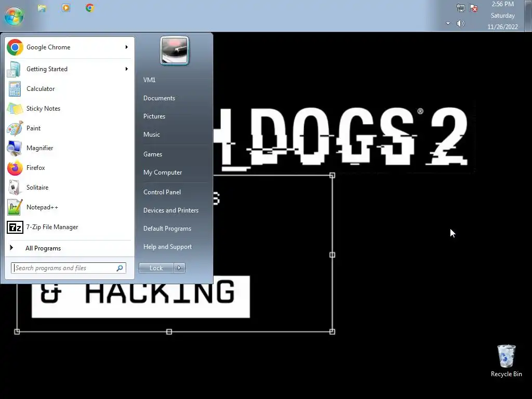Open the Solitaire card icon

coord(15,188)
